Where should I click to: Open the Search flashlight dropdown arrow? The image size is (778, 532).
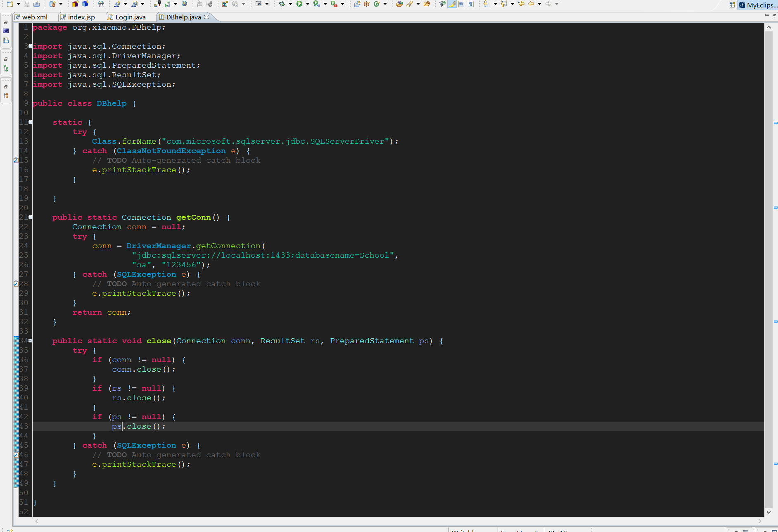418,4
